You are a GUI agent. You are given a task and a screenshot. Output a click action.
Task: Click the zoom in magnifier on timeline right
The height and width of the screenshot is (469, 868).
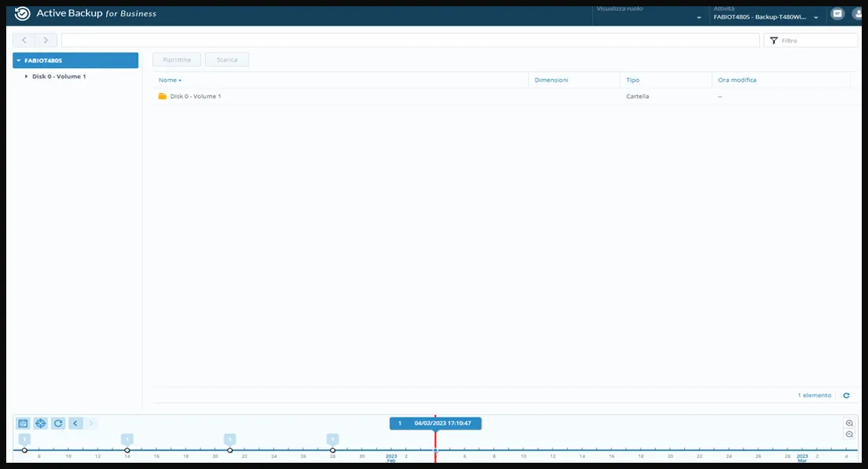tap(848, 422)
